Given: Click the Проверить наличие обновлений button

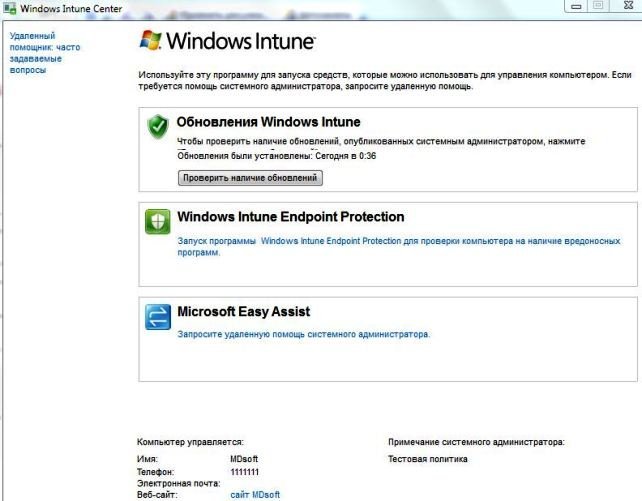Looking at the screenshot, I should [250, 178].
